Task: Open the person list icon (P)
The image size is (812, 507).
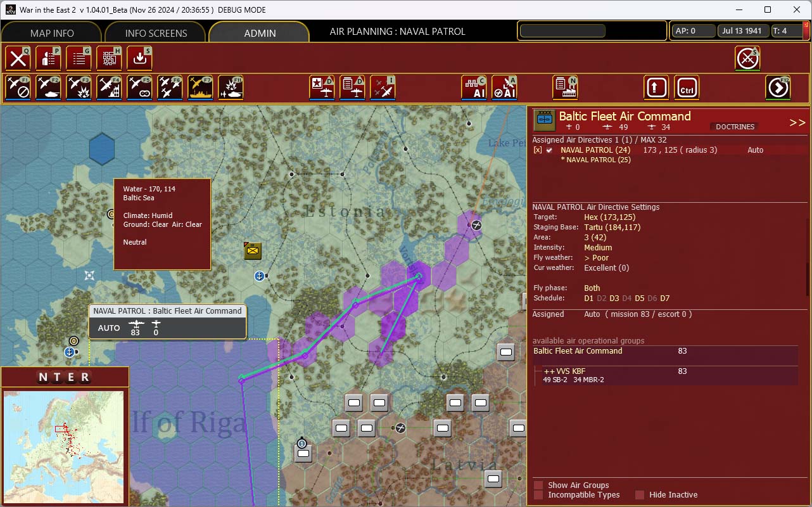Action: (48, 58)
